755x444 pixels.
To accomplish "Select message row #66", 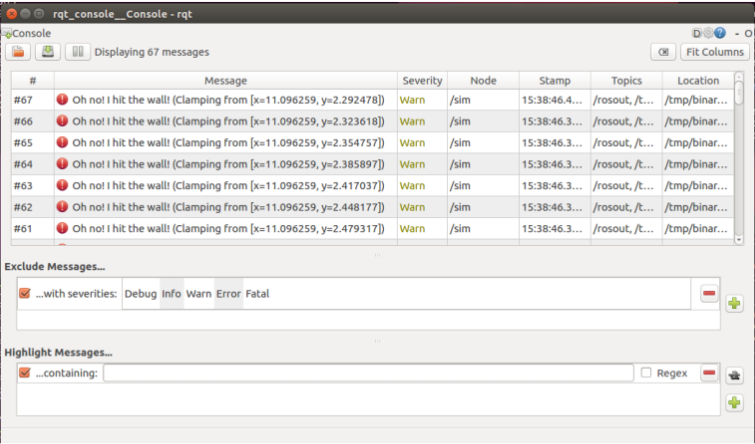I will click(x=373, y=121).
